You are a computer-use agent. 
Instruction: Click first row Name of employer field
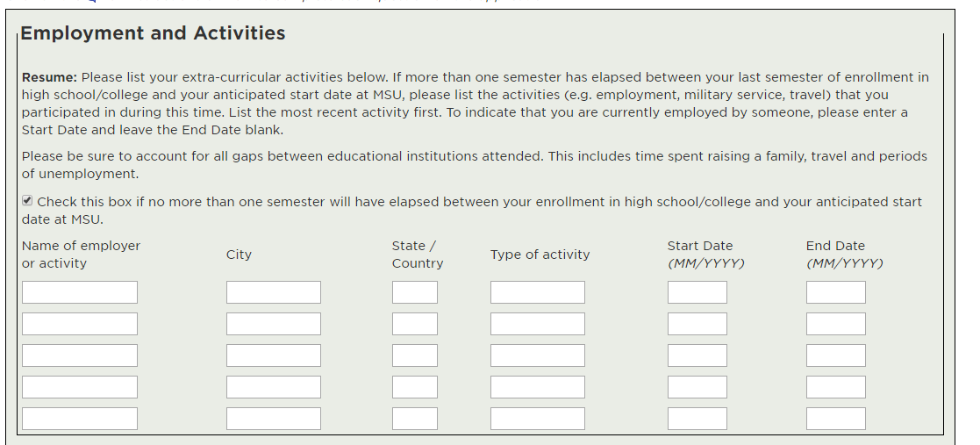(80, 292)
